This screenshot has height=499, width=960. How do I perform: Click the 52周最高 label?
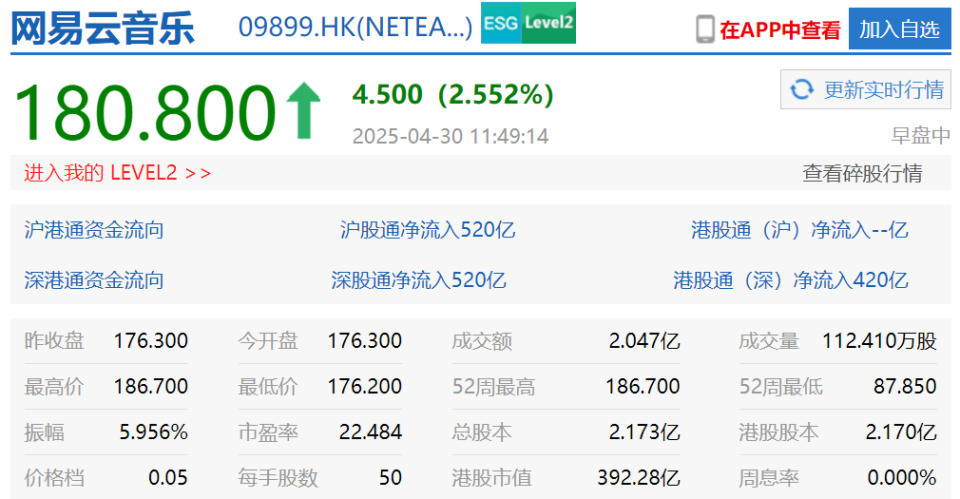click(493, 386)
